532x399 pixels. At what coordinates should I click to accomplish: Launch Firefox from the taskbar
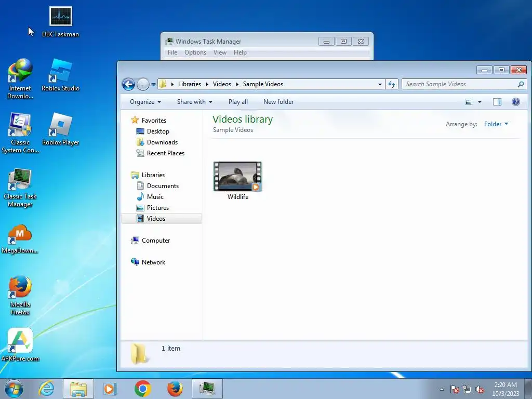175,389
